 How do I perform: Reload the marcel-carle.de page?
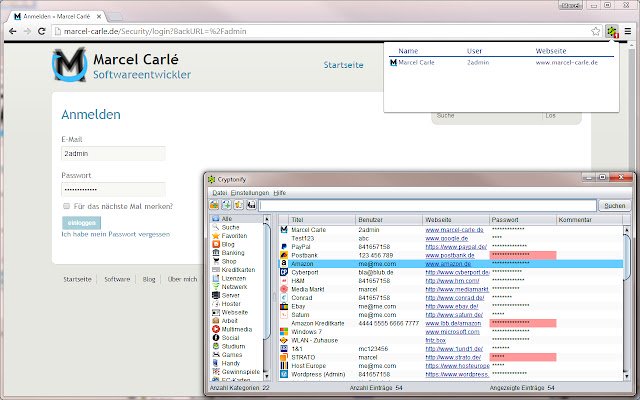point(41,31)
